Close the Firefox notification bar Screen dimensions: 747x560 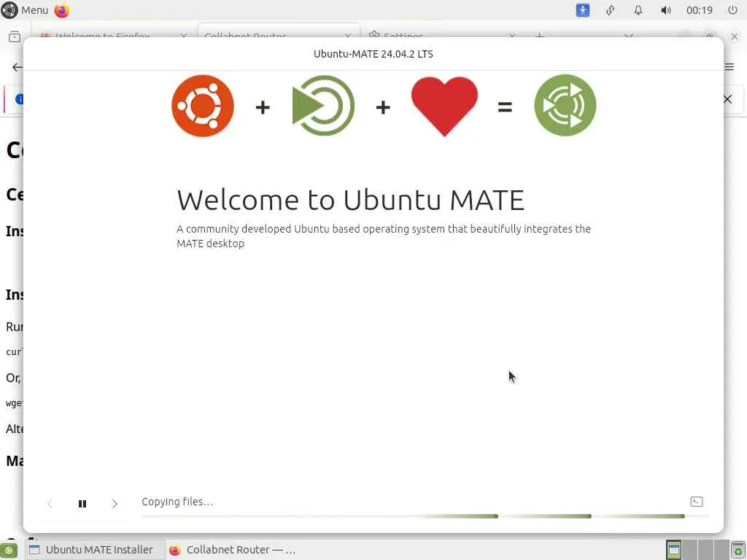click(x=727, y=99)
